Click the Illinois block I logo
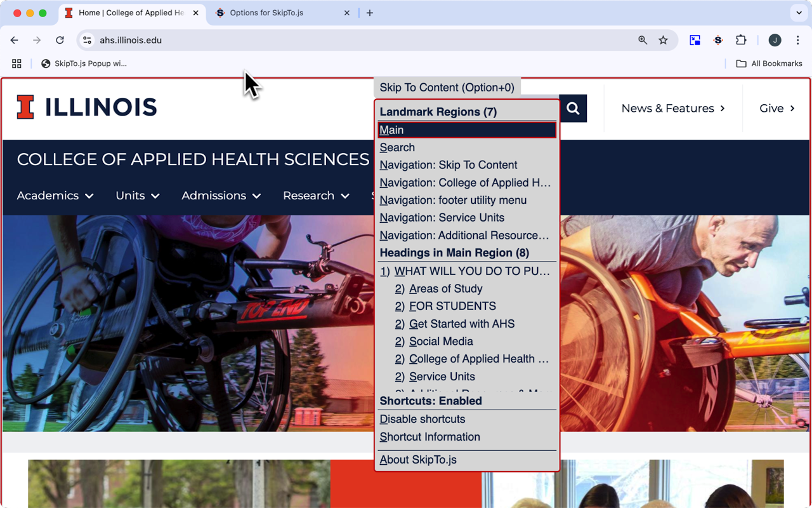The width and height of the screenshot is (812, 508). pyautogui.click(x=25, y=107)
